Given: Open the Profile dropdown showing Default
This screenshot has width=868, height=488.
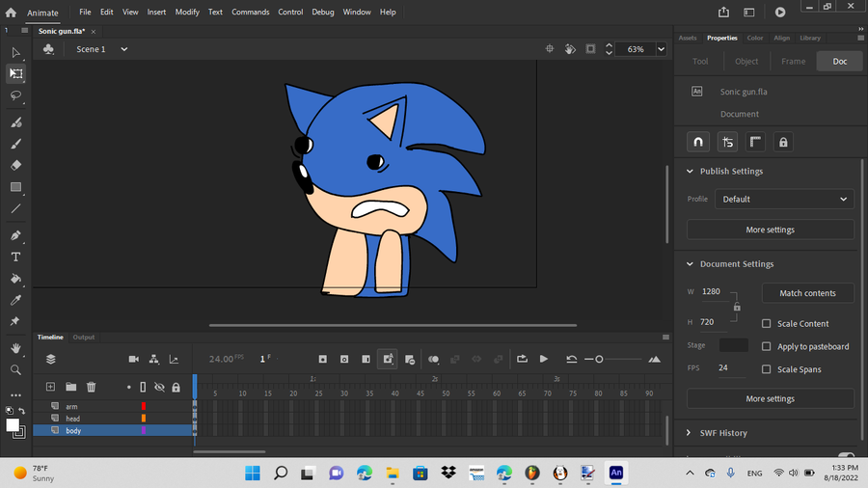Looking at the screenshot, I should pos(784,199).
